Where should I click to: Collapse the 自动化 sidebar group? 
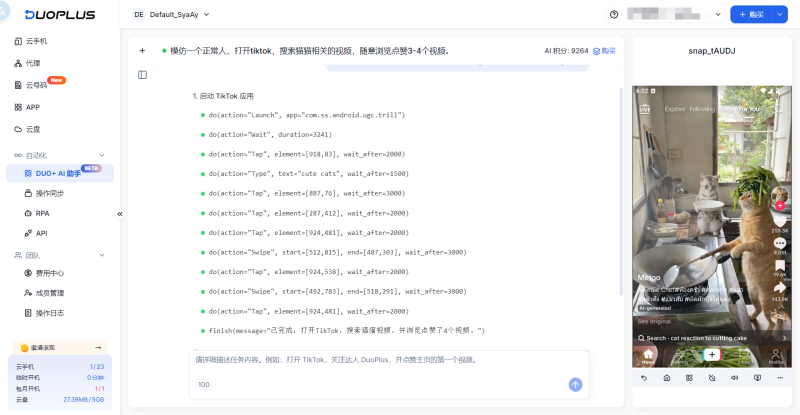click(x=102, y=155)
